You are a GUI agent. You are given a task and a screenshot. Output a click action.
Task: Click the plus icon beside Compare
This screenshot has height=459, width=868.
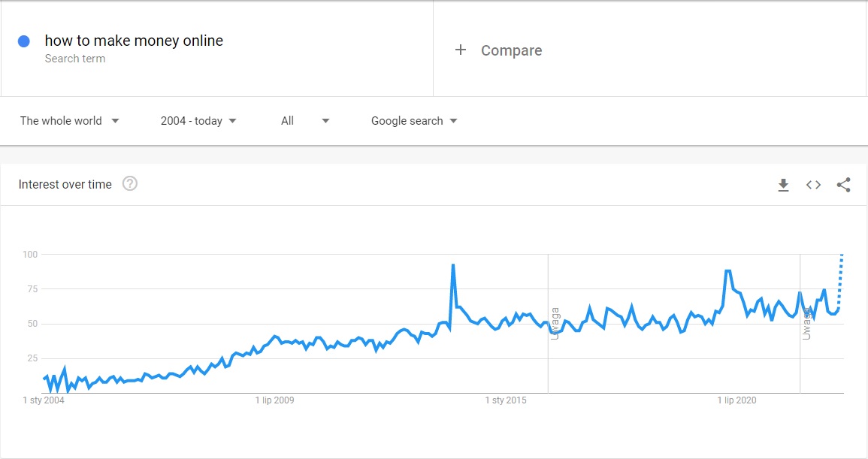point(461,50)
